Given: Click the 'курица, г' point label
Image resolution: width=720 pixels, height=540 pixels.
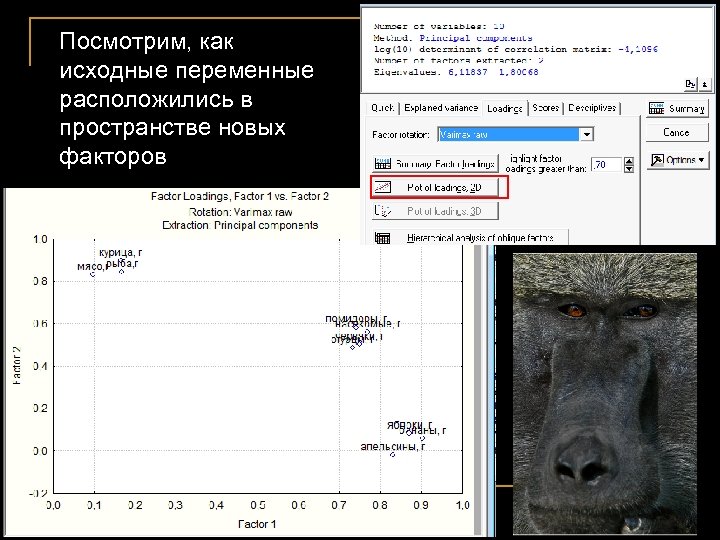Looking at the screenshot, I should point(121,253).
